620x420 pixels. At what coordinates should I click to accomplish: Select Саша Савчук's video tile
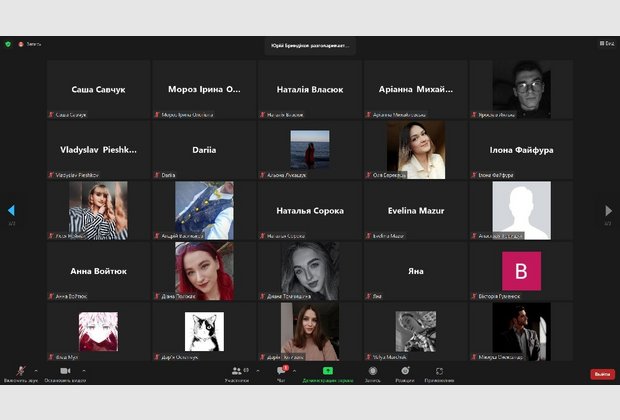coord(98,90)
